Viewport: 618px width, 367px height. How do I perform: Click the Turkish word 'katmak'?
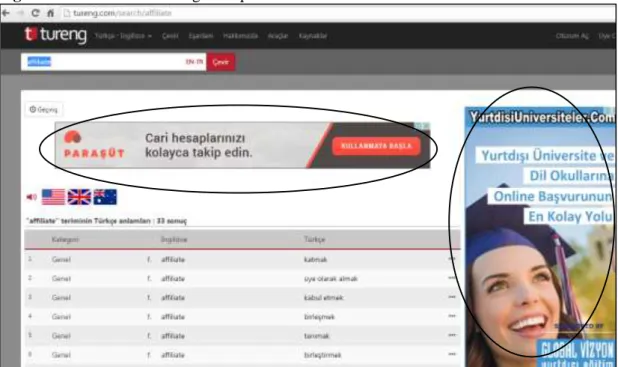[315, 259]
